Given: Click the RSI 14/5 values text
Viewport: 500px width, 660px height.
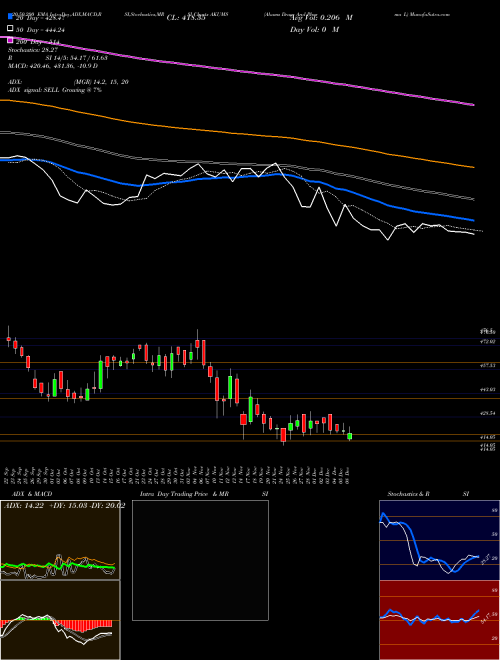Looking at the screenshot, I should pyautogui.click(x=58, y=58).
